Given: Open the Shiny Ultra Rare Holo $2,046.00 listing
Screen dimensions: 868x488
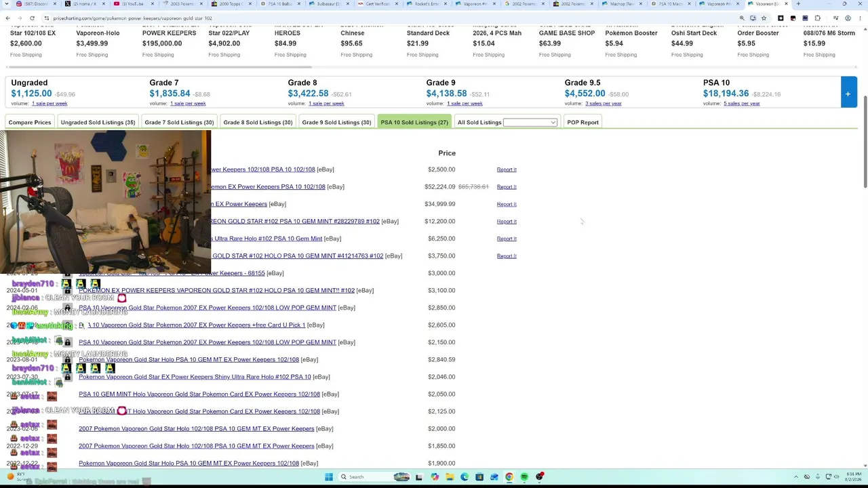Looking at the screenshot, I should (195, 377).
